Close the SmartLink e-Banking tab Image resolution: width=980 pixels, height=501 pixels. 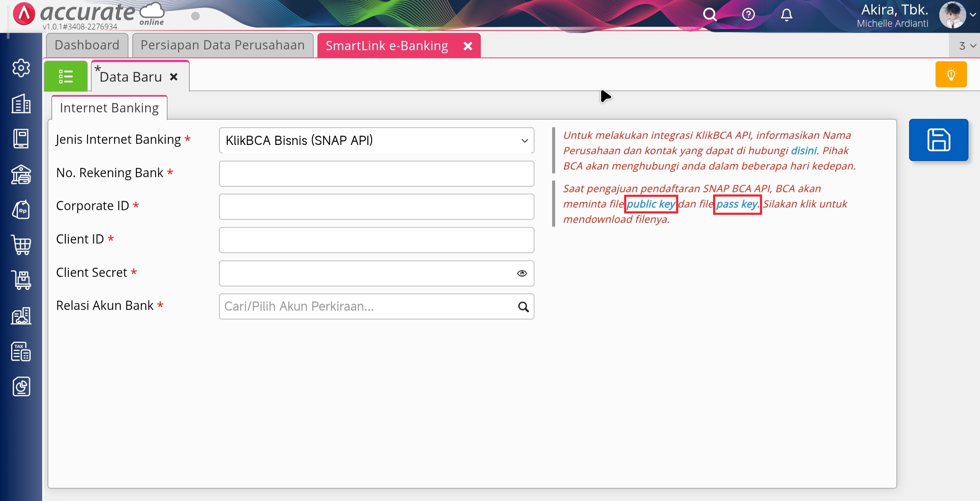[468, 46]
